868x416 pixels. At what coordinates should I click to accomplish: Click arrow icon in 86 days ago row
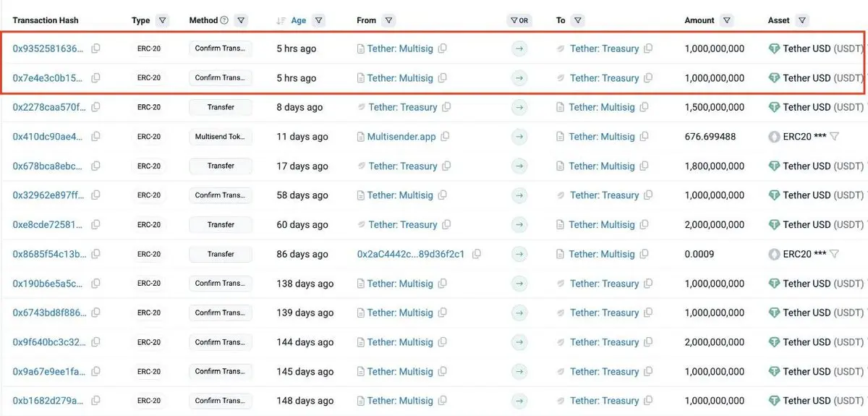(x=519, y=254)
